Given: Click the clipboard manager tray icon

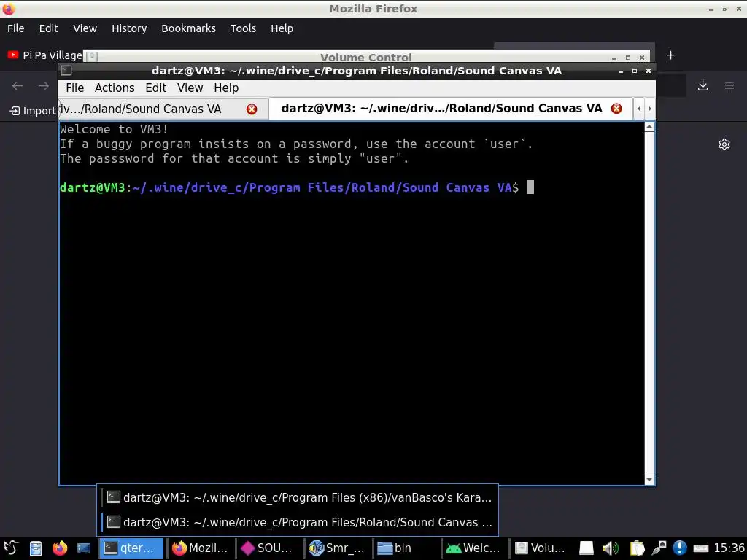Looking at the screenshot, I should point(637,548).
